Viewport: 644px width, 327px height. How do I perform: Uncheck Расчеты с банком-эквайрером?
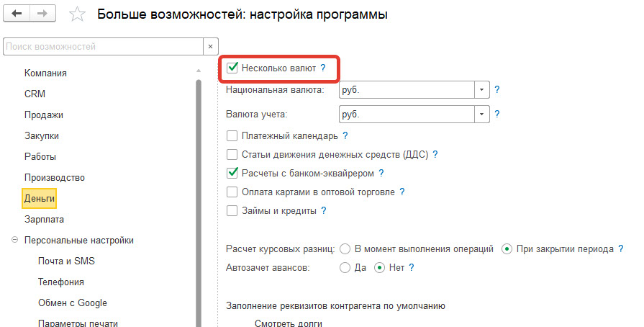tap(232, 173)
